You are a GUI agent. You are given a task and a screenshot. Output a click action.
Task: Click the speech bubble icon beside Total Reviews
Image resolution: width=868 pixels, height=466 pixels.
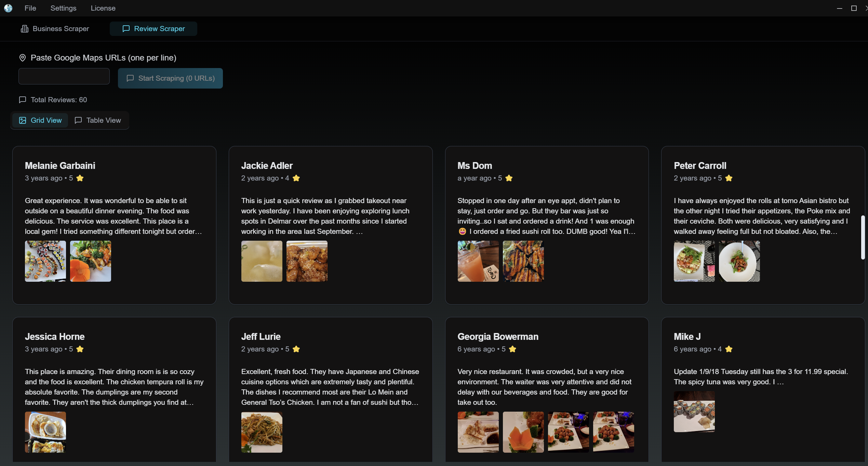click(x=23, y=100)
